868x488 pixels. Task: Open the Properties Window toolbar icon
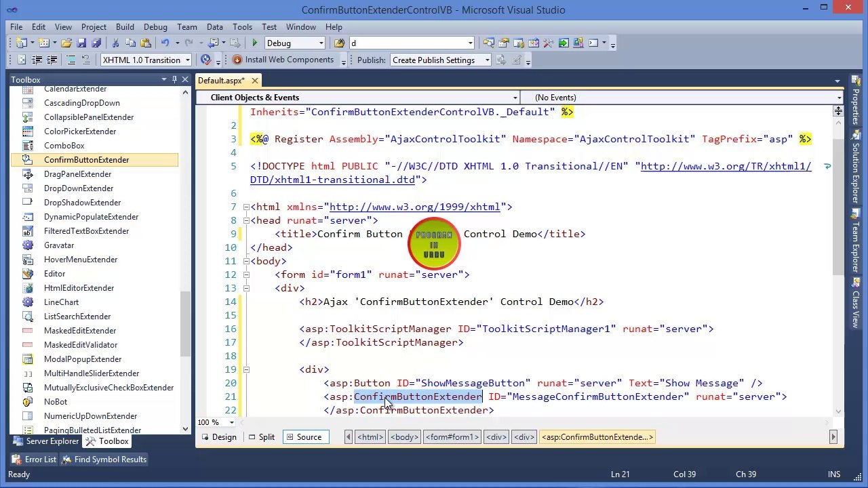click(503, 43)
